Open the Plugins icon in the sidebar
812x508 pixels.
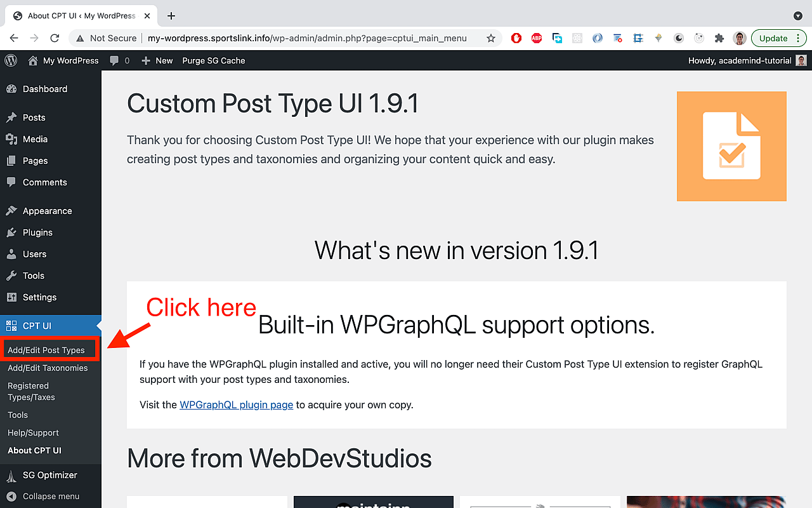(12, 232)
